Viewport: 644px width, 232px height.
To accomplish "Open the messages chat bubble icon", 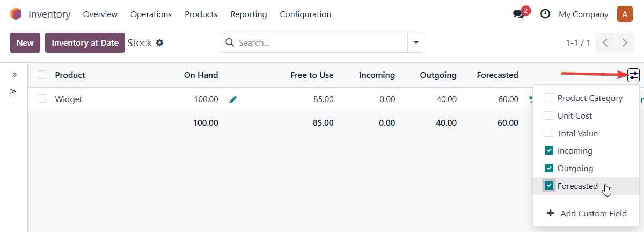I will (518, 15).
